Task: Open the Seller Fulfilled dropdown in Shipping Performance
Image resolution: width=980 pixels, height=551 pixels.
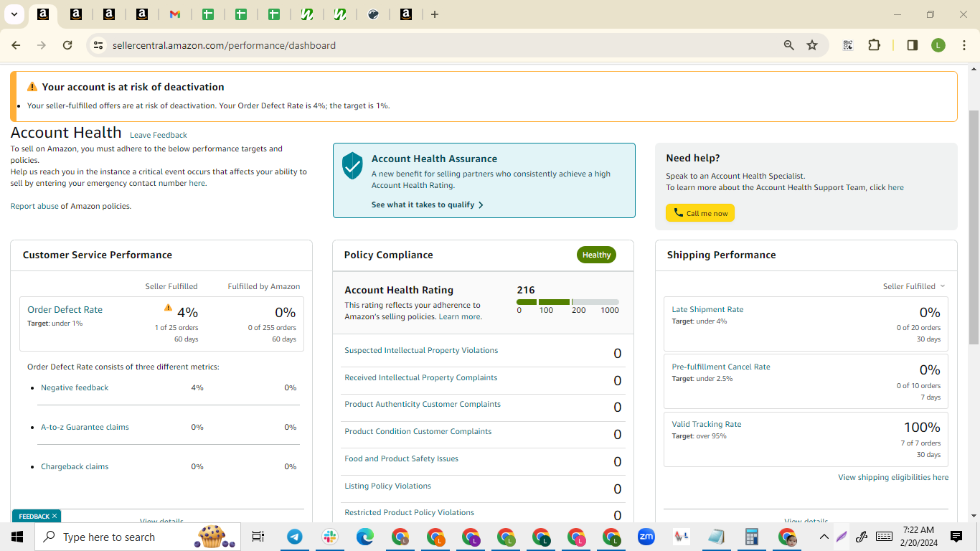Action: 914,286
